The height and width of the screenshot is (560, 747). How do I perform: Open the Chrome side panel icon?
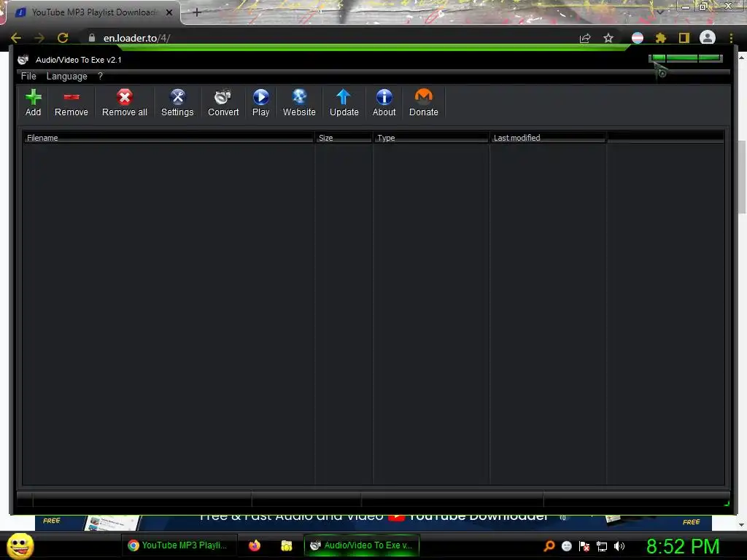[x=684, y=38]
